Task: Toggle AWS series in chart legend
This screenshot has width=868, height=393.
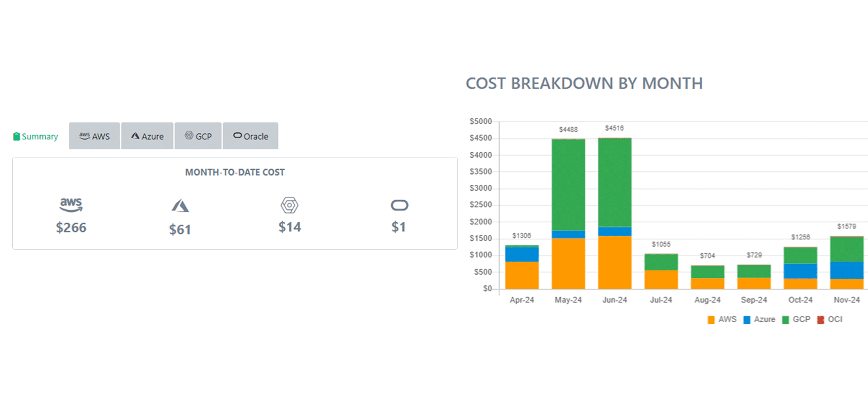Action: [x=722, y=319]
